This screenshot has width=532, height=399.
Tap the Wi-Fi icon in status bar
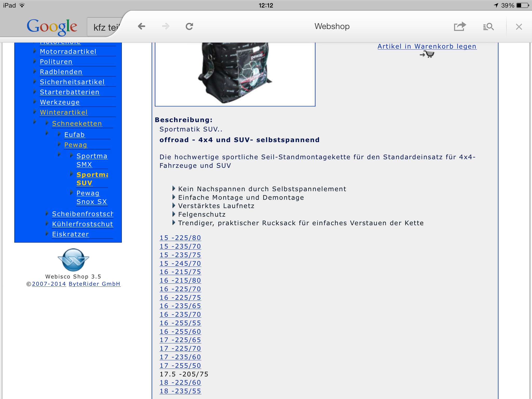point(22,5)
